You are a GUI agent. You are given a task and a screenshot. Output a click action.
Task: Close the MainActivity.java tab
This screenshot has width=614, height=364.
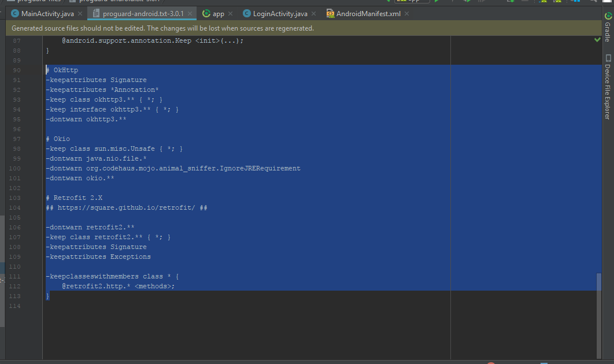(x=80, y=14)
